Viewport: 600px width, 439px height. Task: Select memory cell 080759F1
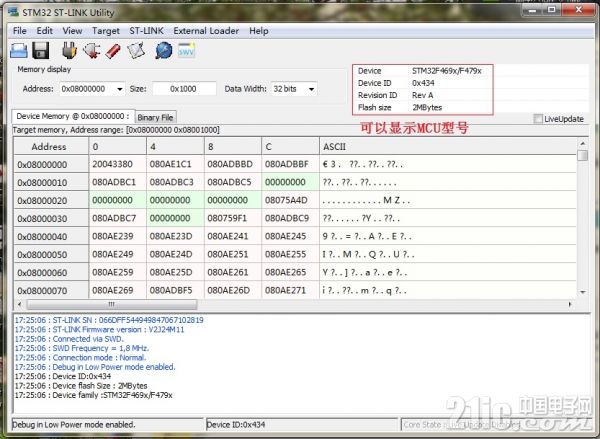click(x=233, y=218)
